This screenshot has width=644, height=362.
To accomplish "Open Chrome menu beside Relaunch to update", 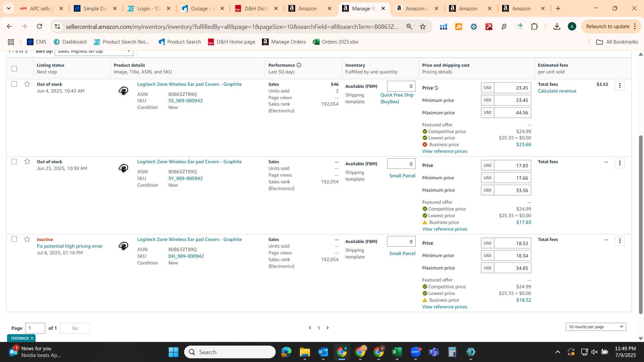I will [x=635, y=26].
